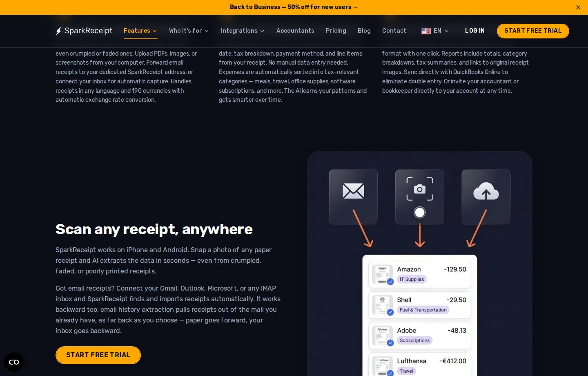Select the Adobe receipt row
Image resolution: width=588 pixels, height=376 pixels.
[420, 336]
